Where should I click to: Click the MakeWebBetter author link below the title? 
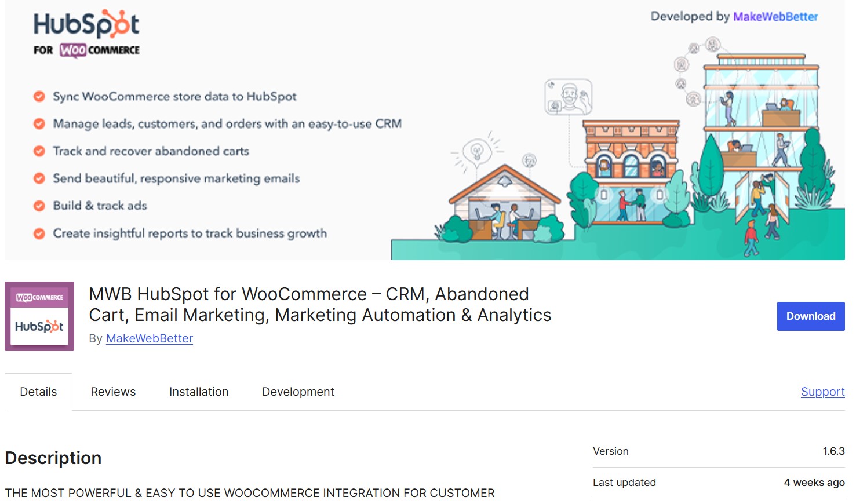(x=149, y=338)
